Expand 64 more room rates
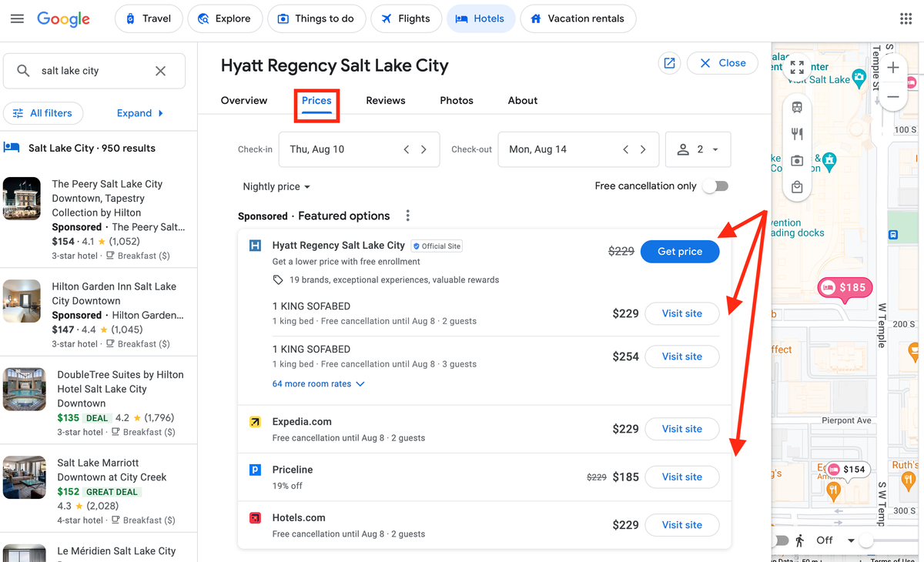The image size is (924, 562). tap(318, 383)
